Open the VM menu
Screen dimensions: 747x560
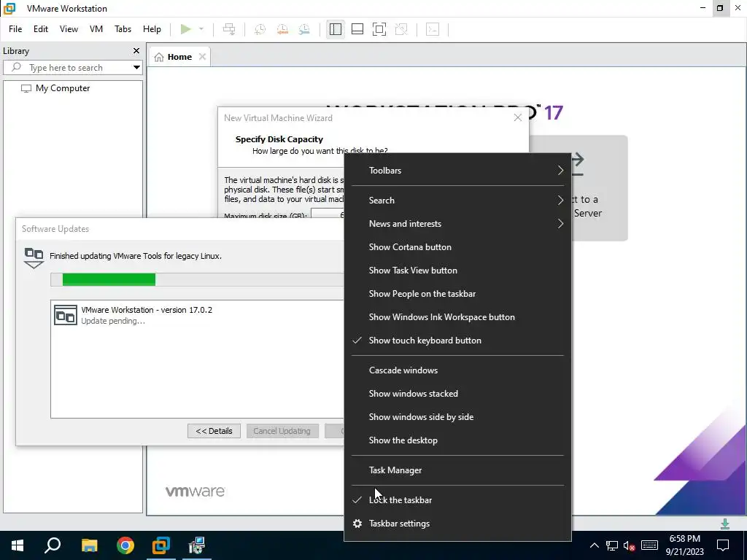(96, 29)
